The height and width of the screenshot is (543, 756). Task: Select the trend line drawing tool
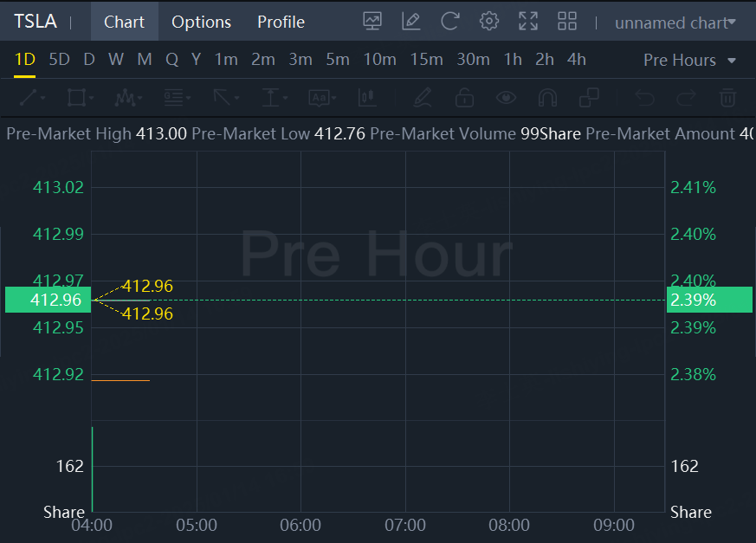coord(28,98)
